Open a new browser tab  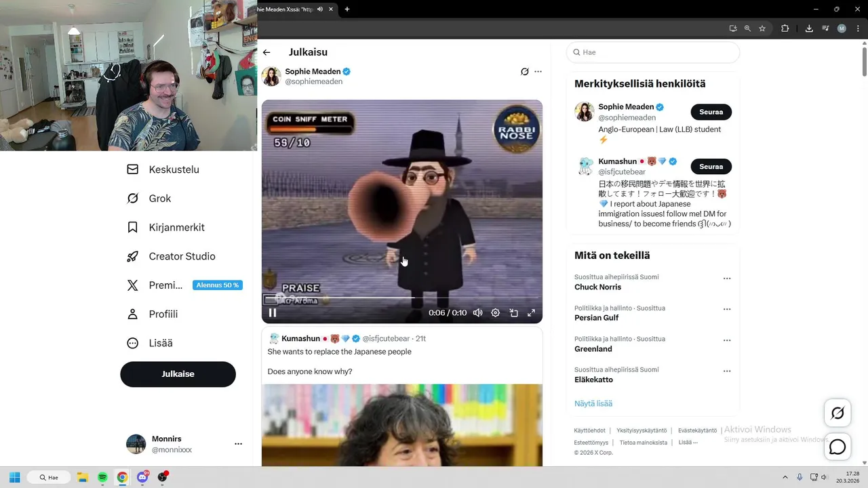pos(347,9)
